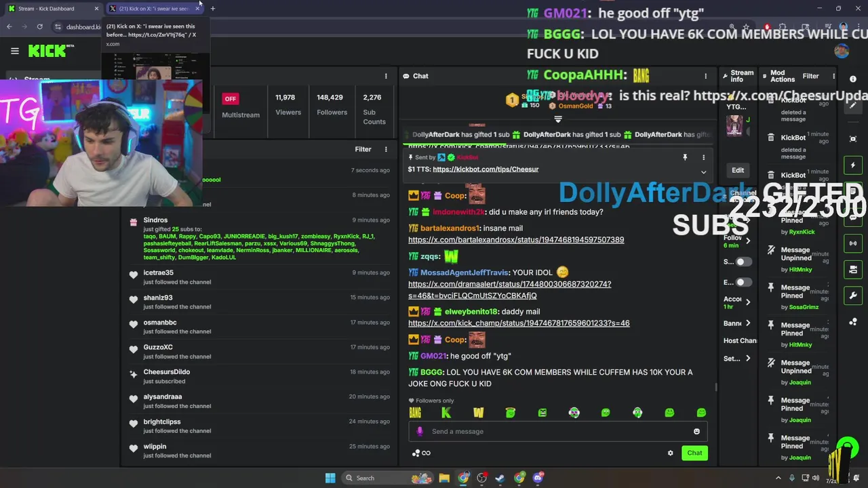This screenshot has width=868, height=488.
Task: Open the kickbot.com/tips/Cheesur link
Action: tap(486, 169)
